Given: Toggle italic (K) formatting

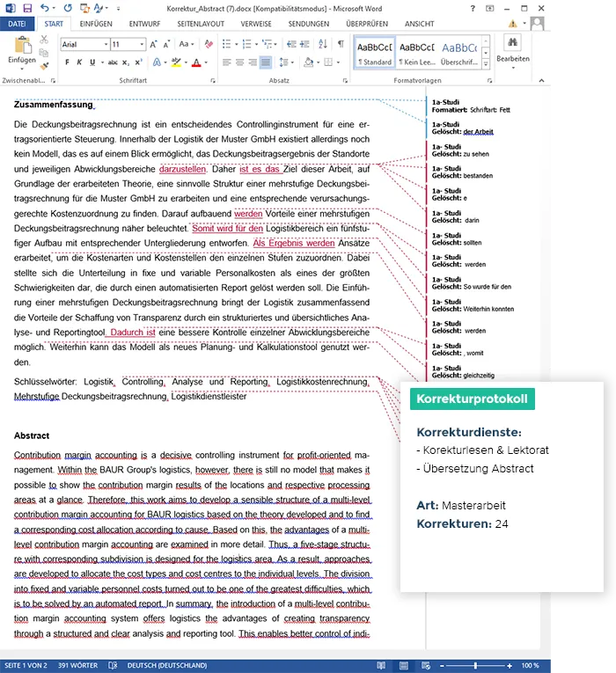Looking at the screenshot, I should click(79, 62).
